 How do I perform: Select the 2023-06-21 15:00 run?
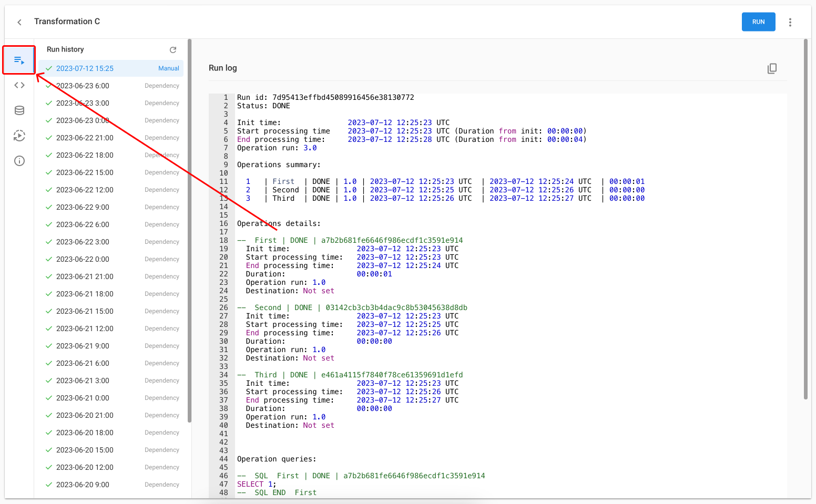(x=111, y=311)
